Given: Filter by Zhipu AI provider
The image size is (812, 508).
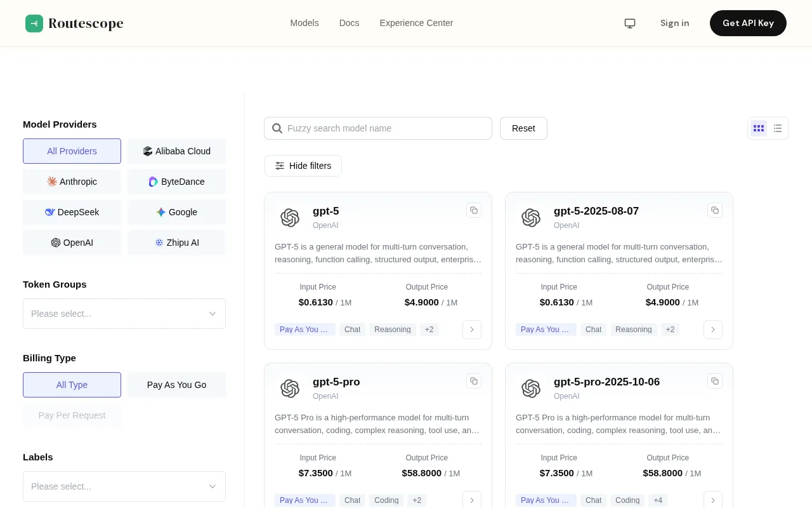Looking at the screenshot, I should [176, 243].
